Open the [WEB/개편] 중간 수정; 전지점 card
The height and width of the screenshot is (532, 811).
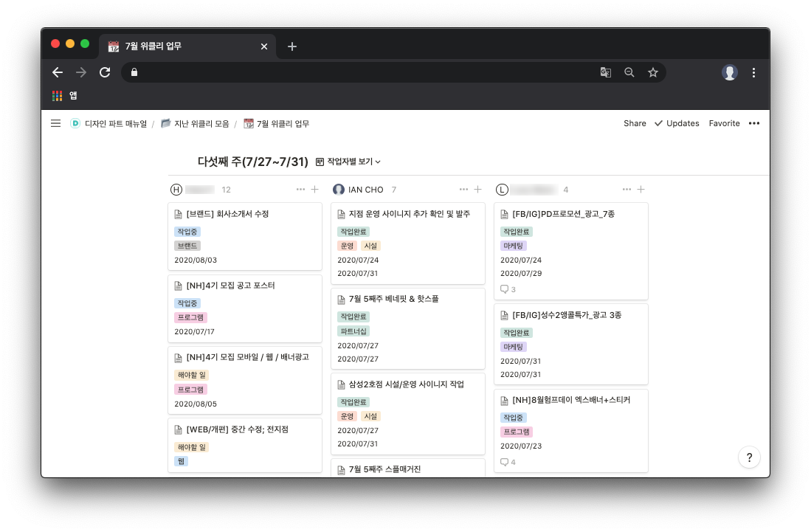245,445
